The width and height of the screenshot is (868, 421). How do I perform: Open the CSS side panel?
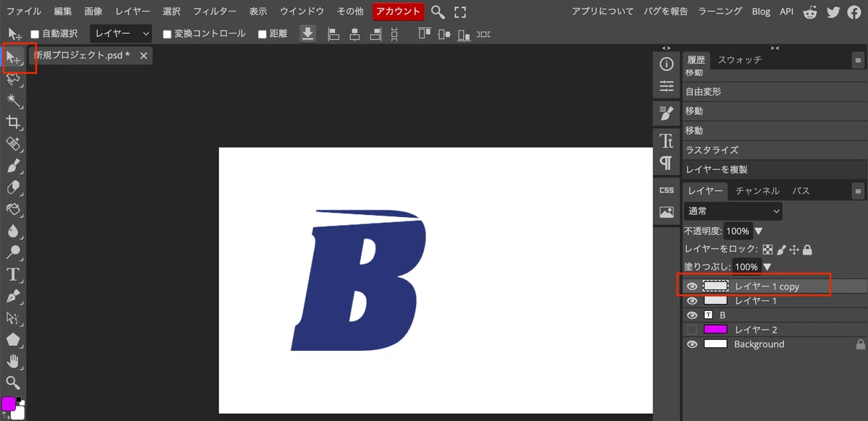tap(666, 190)
